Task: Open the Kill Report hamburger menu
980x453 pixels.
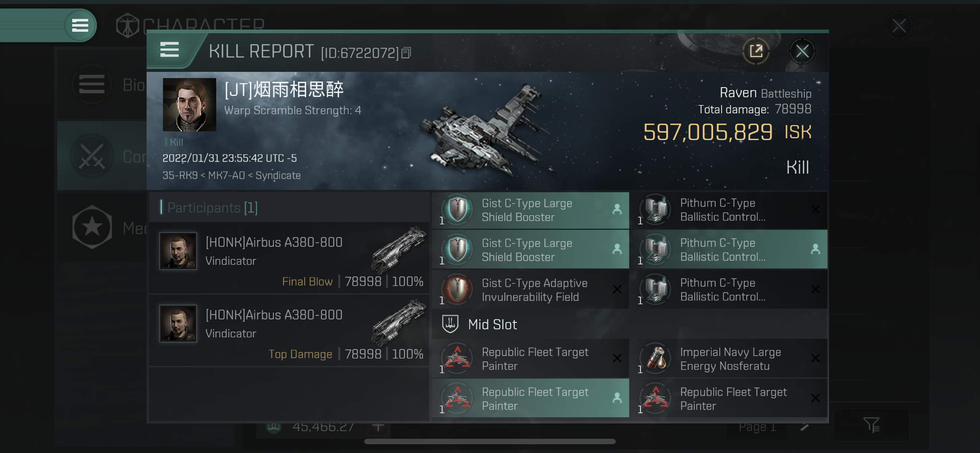Action: [x=169, y=50]
